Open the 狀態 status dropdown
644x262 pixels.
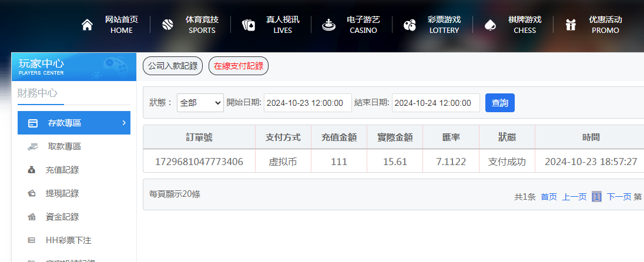click(x=200, y=103)
